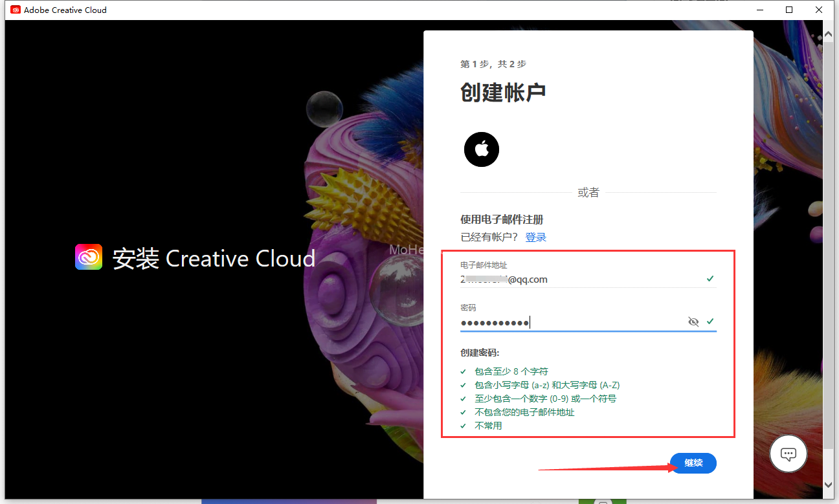Viewport: 839px width, 504px height.
Task: Close the Adobe Creative Cloud window
Action: click(819, 10)
